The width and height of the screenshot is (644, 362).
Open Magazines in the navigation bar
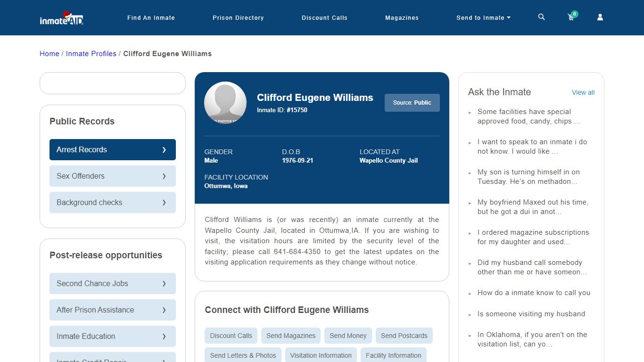tap(402, 18)
